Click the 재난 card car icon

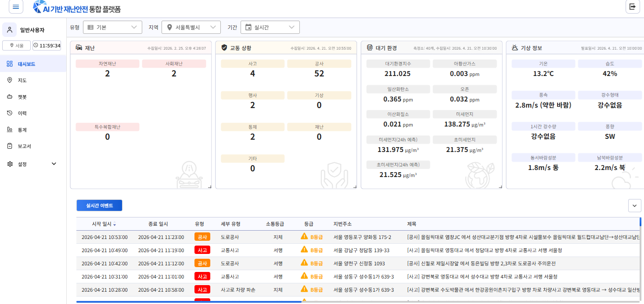(79, 47)
